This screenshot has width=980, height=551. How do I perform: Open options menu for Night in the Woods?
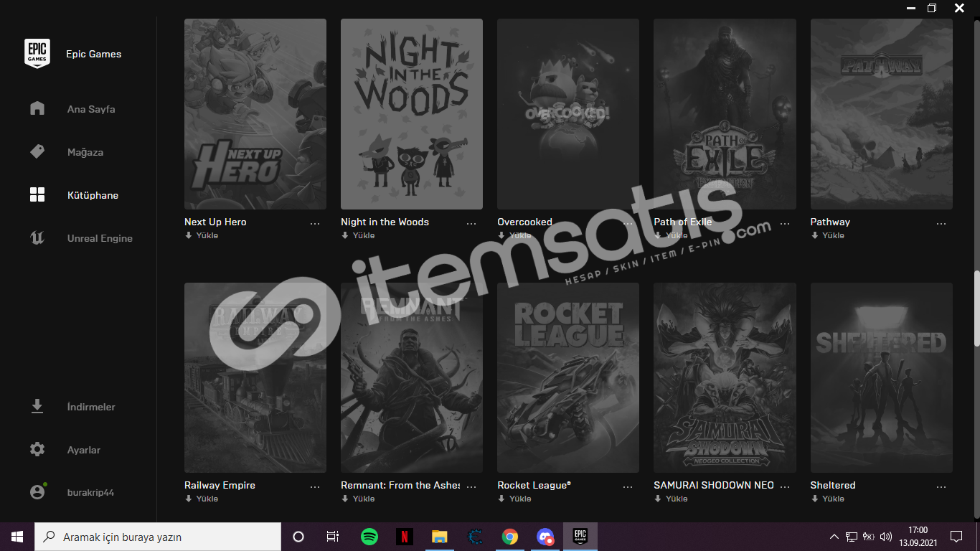(471, 223)
